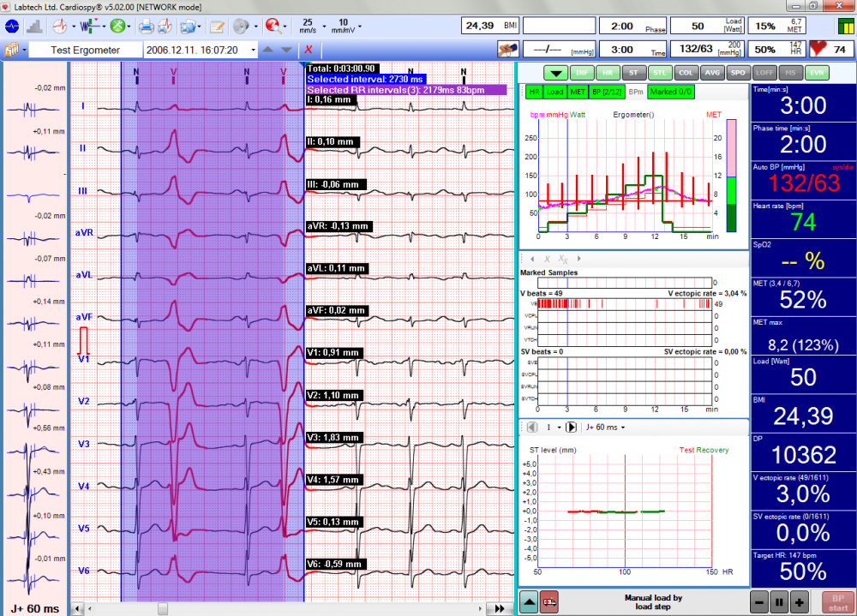
Task: Toggle the AVG panel button
Action: pyautogui.click(x=713, y=72)
